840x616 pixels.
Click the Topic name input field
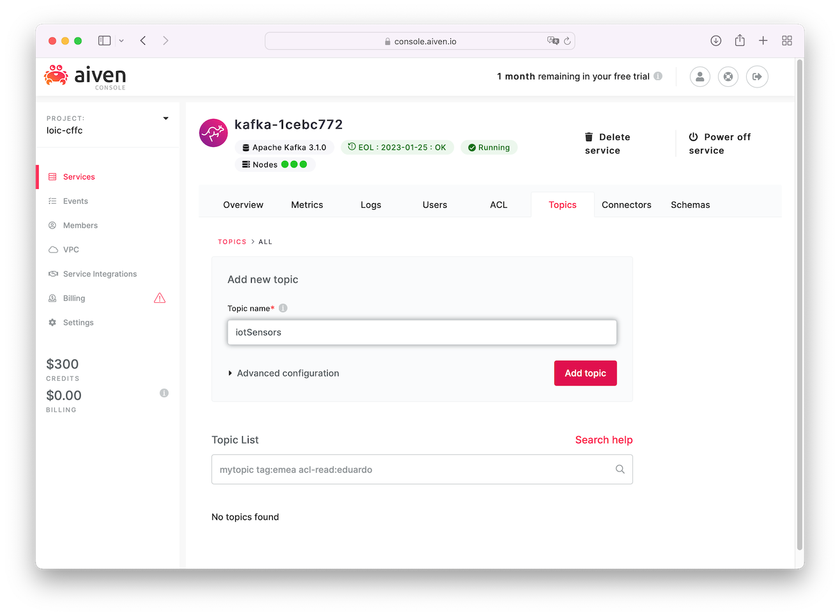pos(422,332)
